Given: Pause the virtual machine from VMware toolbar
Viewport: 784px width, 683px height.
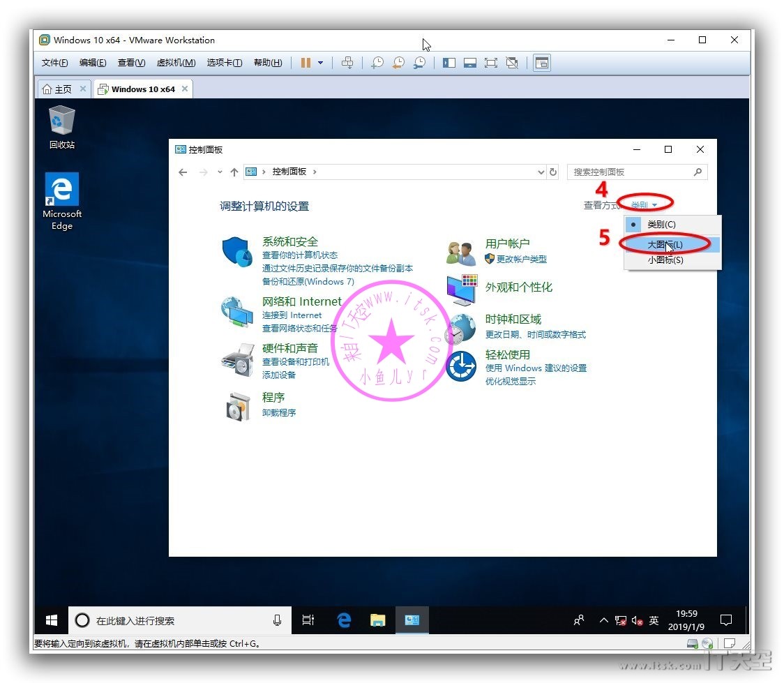Looking at the screenshot, I should [306, 63].
